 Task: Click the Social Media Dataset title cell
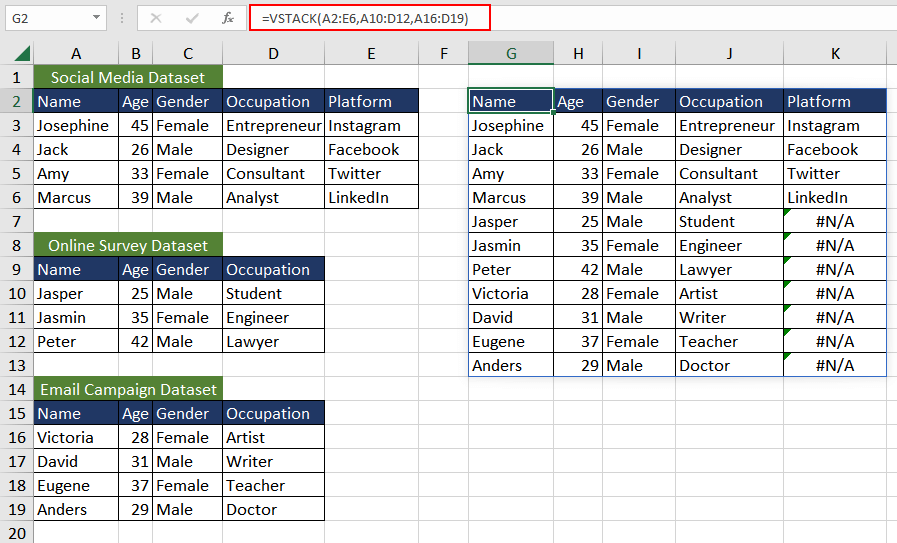[127, 77]
